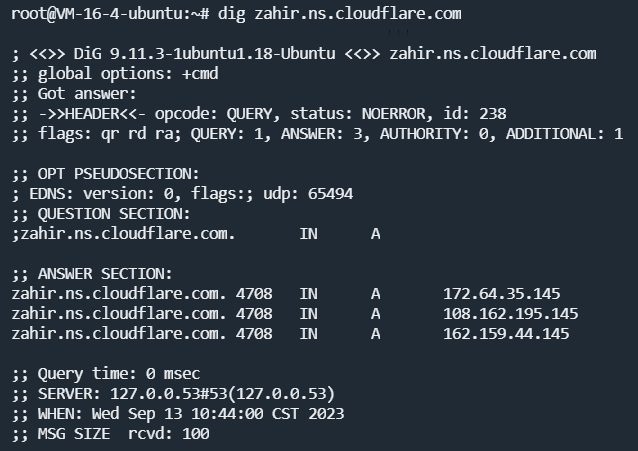Click the dig command at the prompt
The height and width of the screenshot is (451, 638).
[x=339, y=14]
